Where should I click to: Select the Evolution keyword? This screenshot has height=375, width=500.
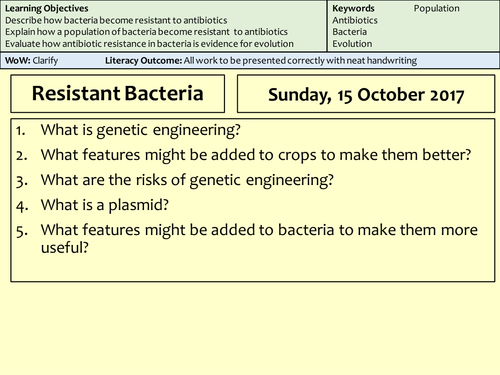(x=352, y=44)
